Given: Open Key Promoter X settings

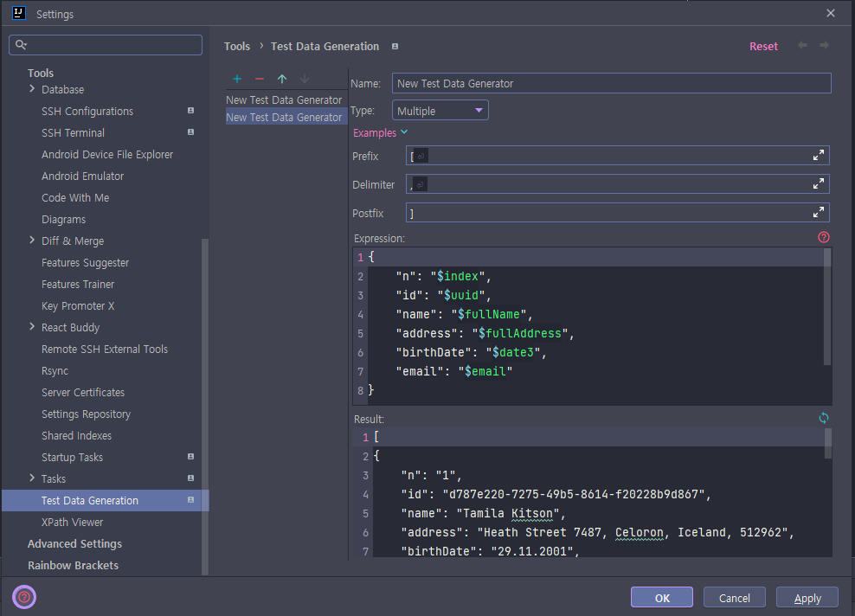Looking at the screenshot, I should pos(78,305).
